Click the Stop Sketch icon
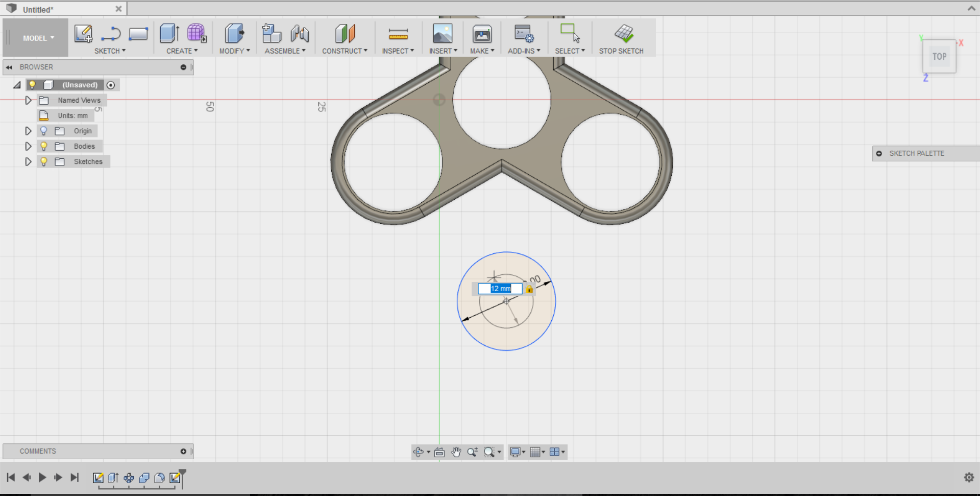This screenshot has width=980, height=496. pos(624,34)
